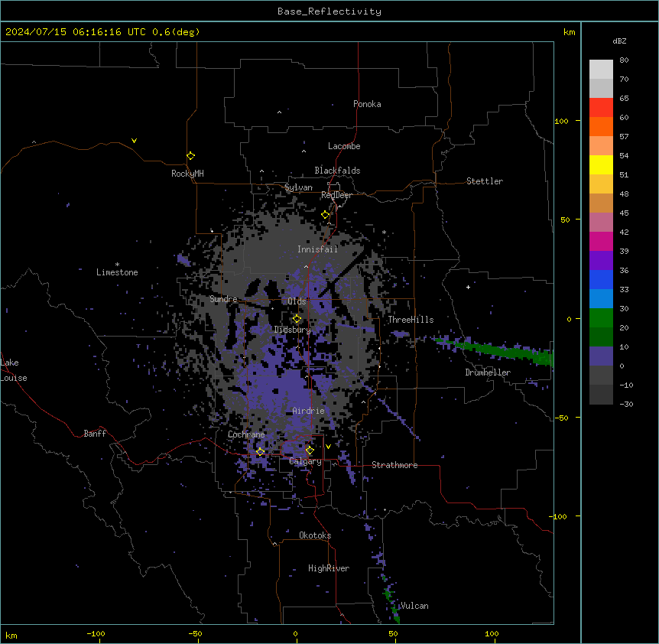Screen dimensions: 659x644
Task: Click the yellow diamond marker above Calgary label
Action: click(310, 450)
